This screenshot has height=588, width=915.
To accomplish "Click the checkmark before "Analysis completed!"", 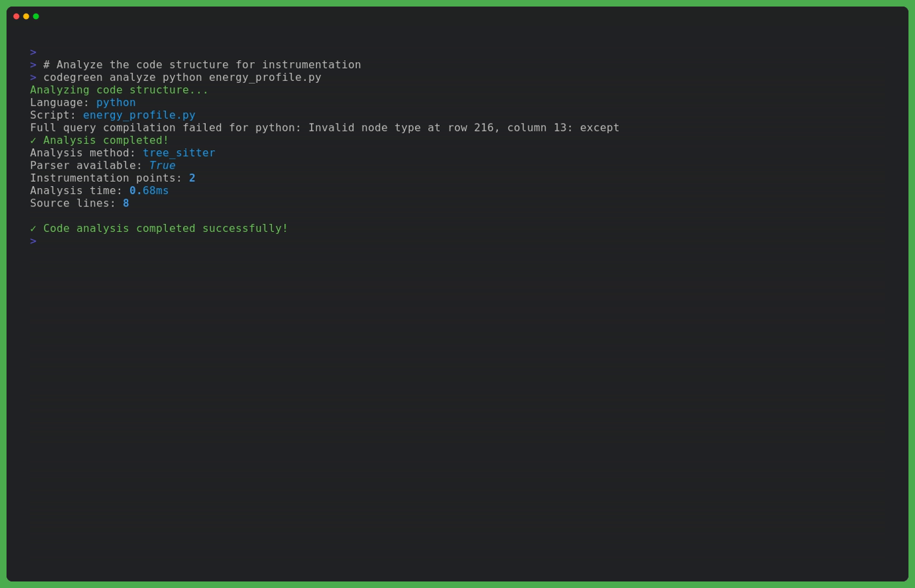I will [x=33, y=140].
